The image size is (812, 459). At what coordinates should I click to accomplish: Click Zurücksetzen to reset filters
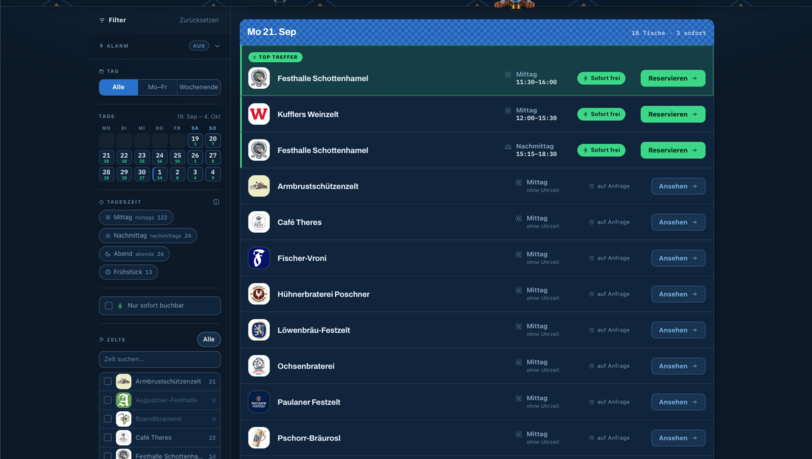tap(199, 20)
